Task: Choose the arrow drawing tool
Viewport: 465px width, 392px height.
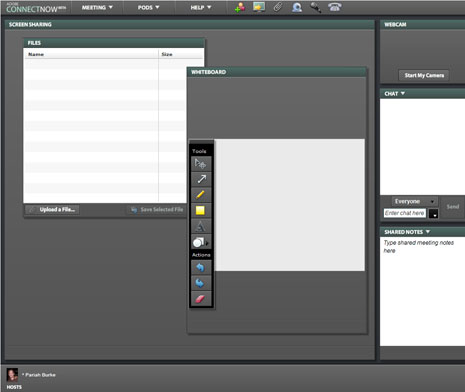Action: click(201, 179)
